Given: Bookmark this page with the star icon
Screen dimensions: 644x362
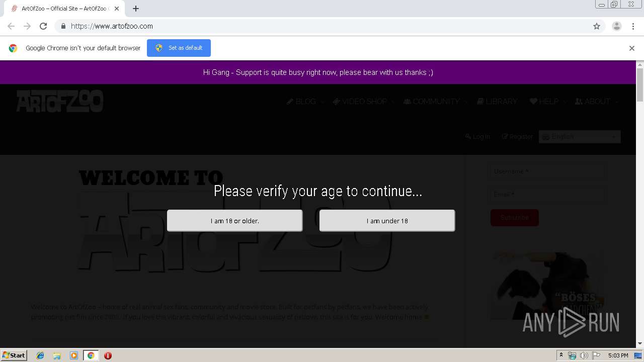Looking at the screenshot, I should (x=597, y=26).
